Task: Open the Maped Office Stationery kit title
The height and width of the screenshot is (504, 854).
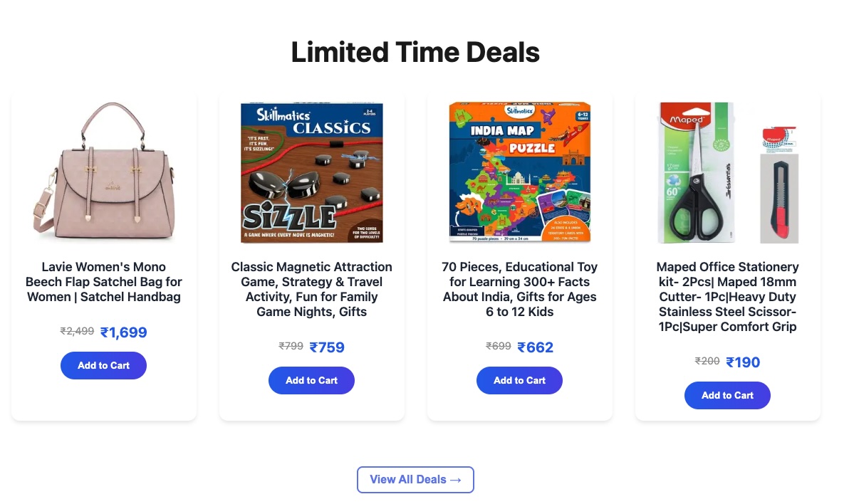Action: tap(728, 297)
